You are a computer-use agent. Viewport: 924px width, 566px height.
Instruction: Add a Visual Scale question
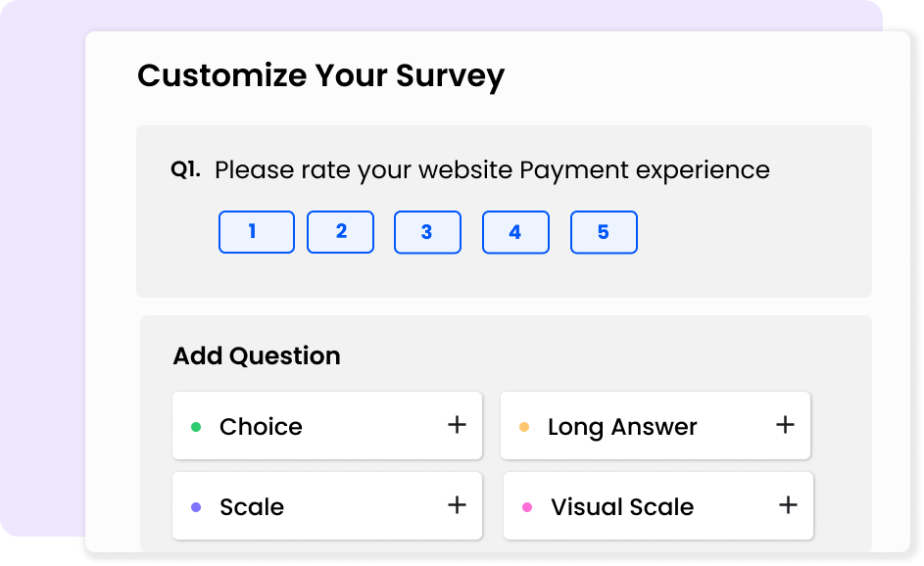click(x=658, y=505)
